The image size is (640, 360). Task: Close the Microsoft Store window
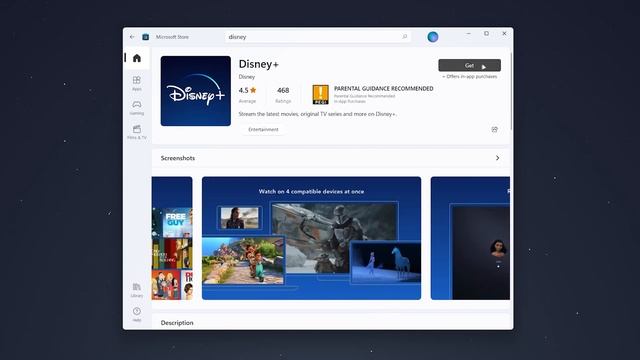click(x=504, y=33)
